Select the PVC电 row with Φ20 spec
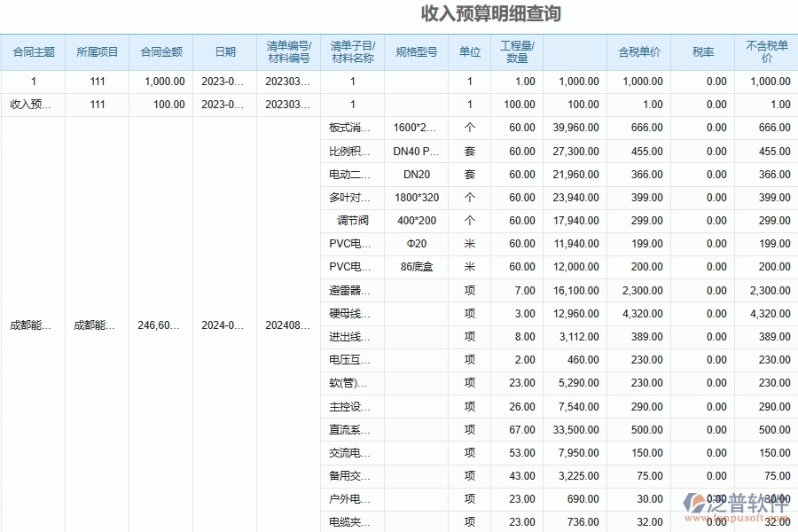The width and height of the screenshot is (798, 532). 351,244
